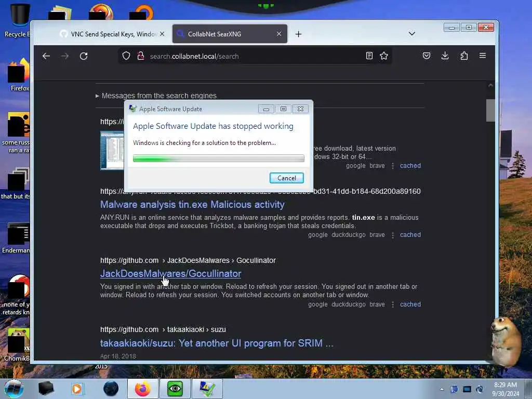Open options dots for tin.exe result
The height and width of the screenshot is (399, 532).
(x=393, y=235)
